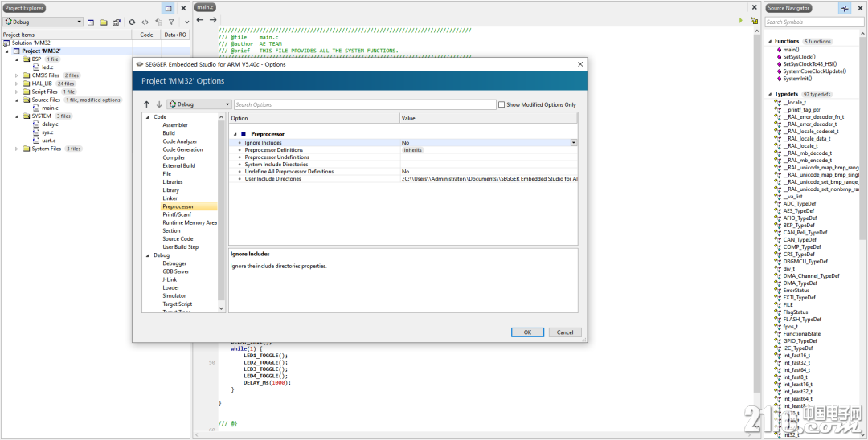868x440 pixels.
Task: Click the Source Navigator locate cursor icon
Action: 844,8
